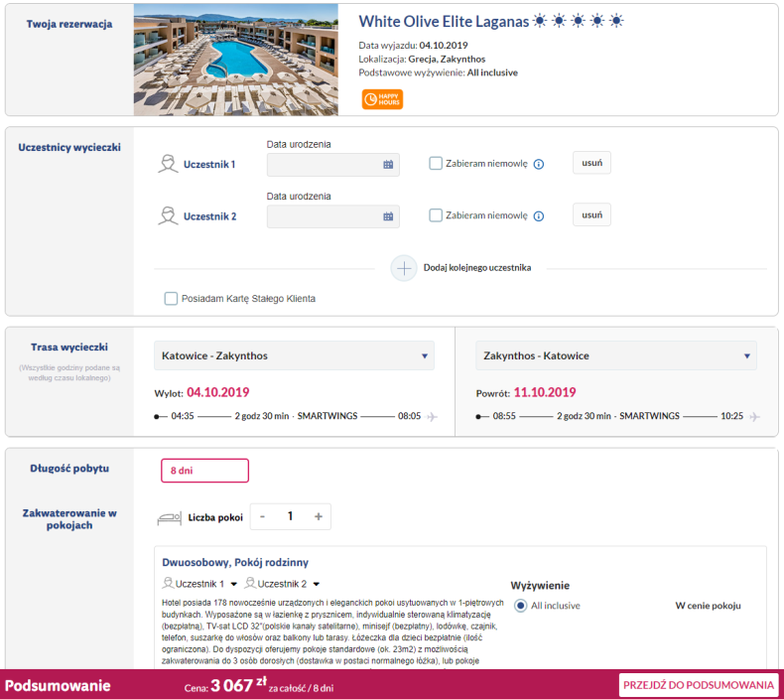Click the plus circle to add participant

pyautogui.click(x=404, y=268)
